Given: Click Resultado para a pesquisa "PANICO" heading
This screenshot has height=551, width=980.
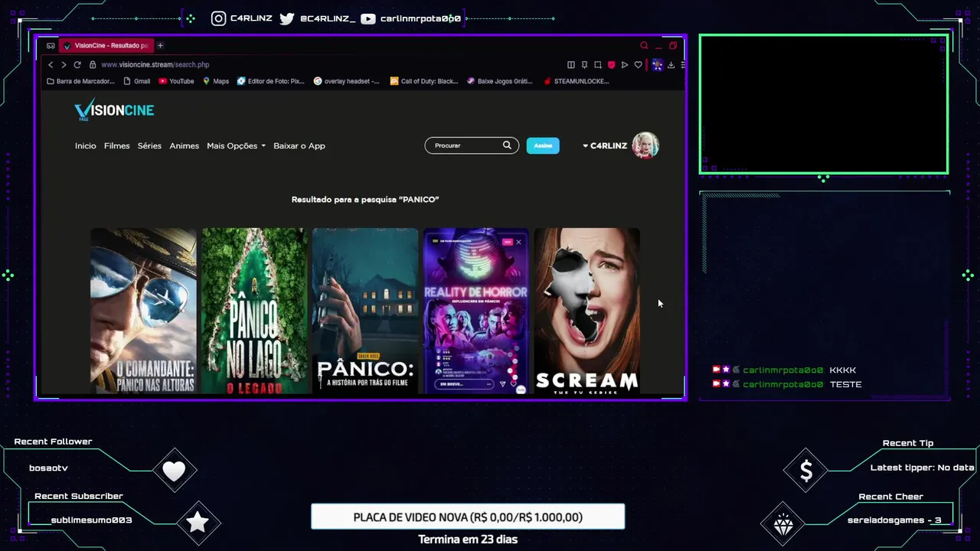Looking at the screenshot, I should [x=365, y=200].
